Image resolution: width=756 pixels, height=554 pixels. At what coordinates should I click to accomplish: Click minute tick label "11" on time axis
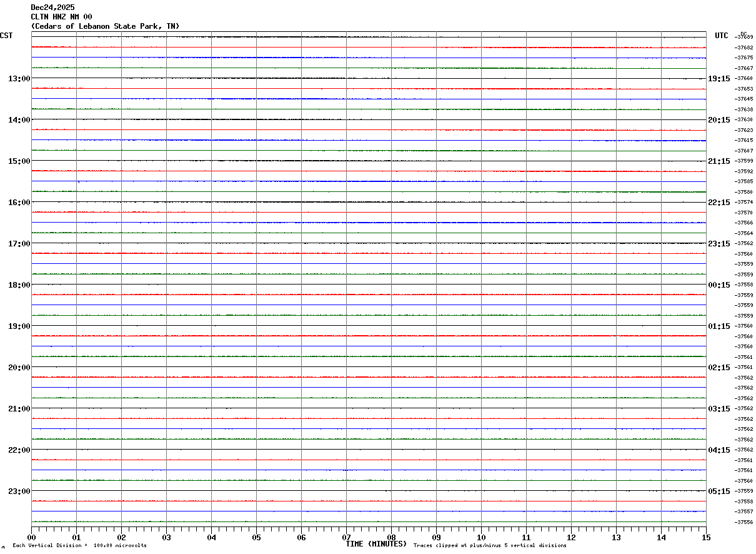526,537
